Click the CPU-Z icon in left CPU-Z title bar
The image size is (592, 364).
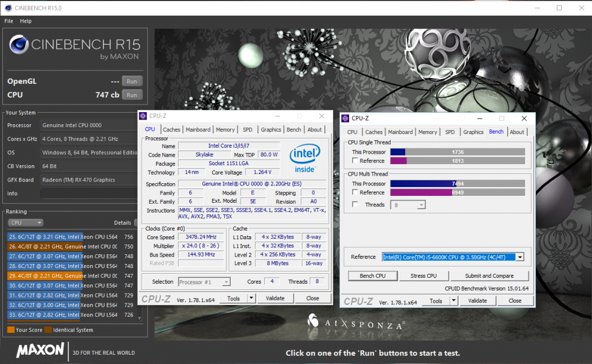[x=143, y=116]
